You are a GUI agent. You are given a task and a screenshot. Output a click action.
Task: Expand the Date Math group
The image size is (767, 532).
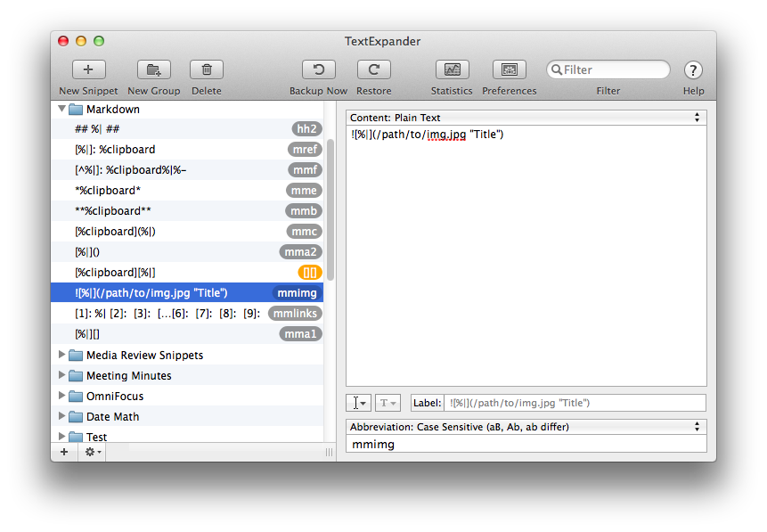point(61,416)
